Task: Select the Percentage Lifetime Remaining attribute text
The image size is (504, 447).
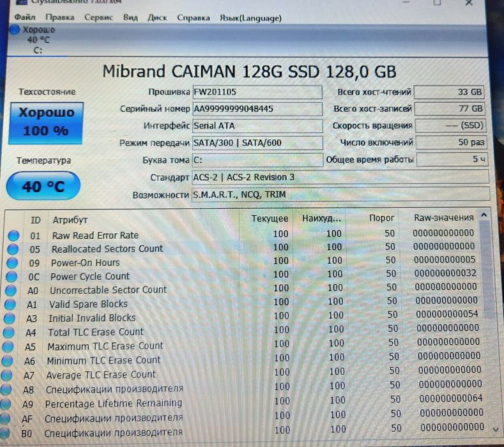Action: point(114,404)
